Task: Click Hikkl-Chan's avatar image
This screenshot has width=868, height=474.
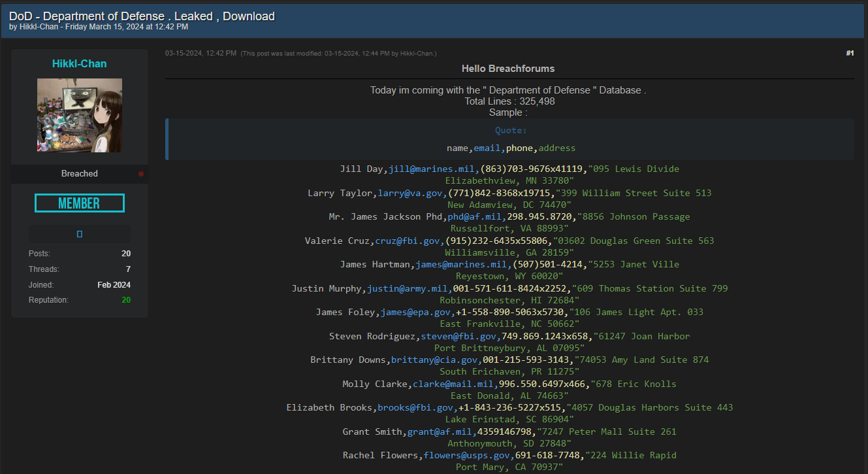Action: 80,115
